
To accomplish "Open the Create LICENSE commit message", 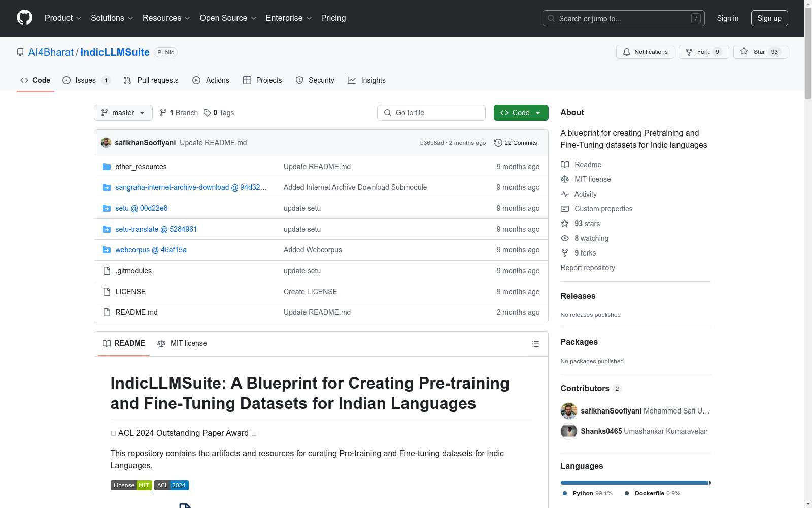I will coord(311,292).
